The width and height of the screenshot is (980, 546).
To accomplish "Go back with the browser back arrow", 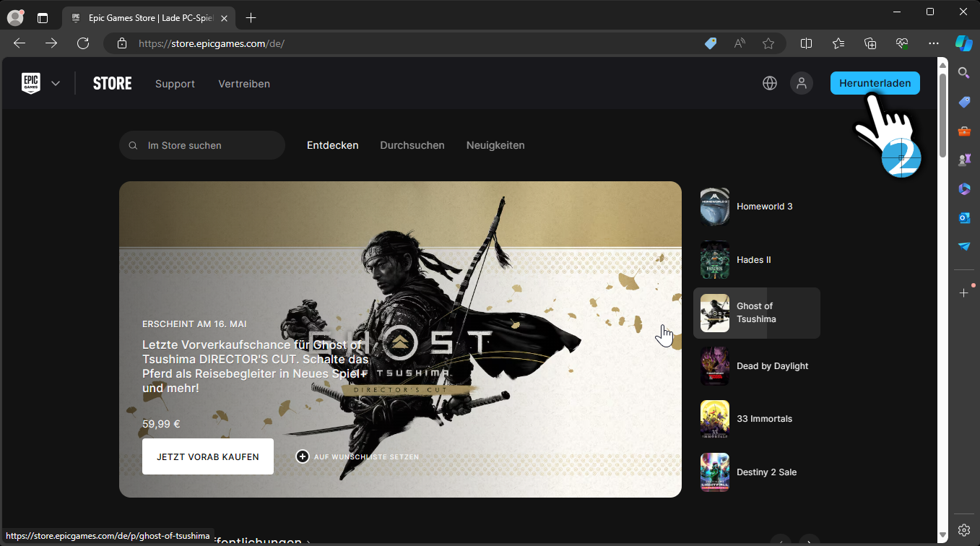I will click(19, 43).
